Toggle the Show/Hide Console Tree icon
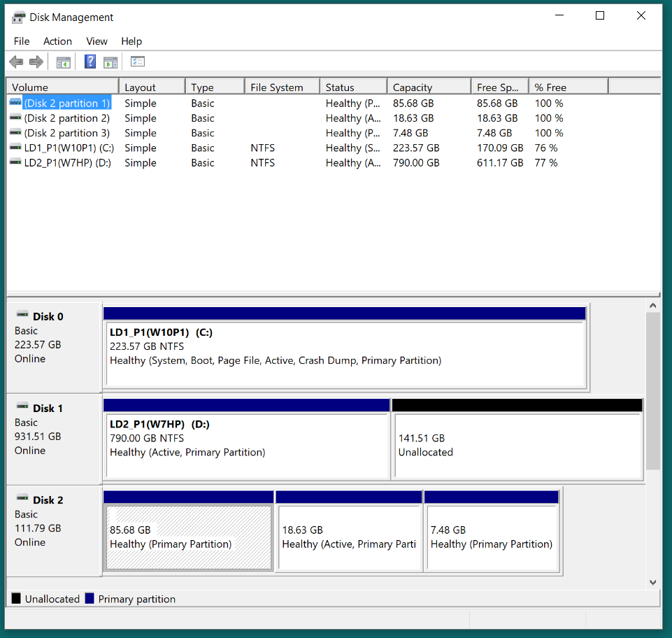The width and height of the screenshot is (672, 638). tap(64, 62)
